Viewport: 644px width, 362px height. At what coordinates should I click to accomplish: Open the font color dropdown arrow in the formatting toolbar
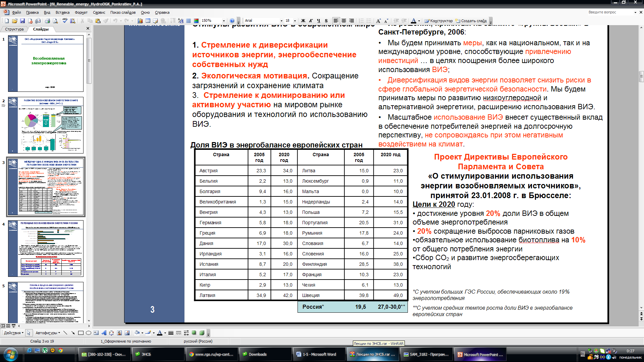pos(419,21)
